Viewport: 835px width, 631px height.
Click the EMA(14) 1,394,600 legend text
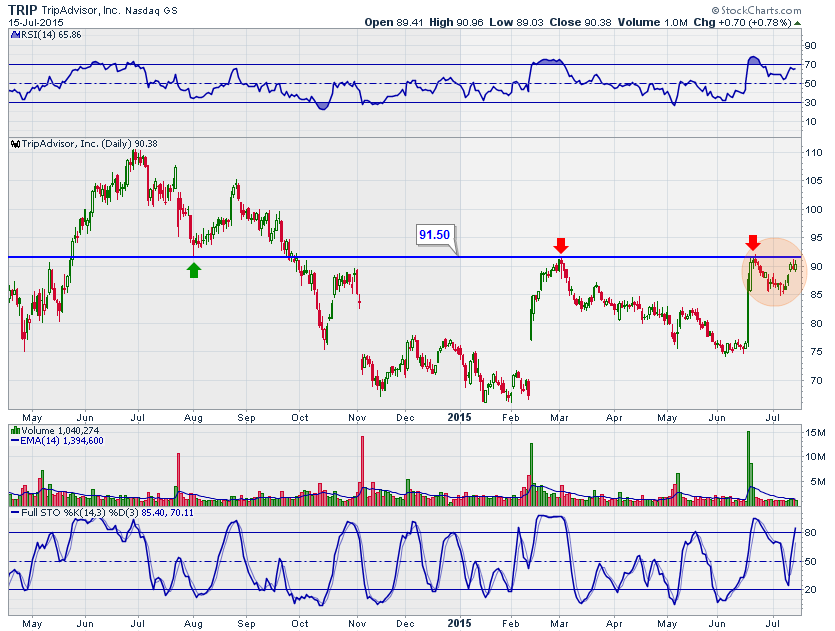62,441
